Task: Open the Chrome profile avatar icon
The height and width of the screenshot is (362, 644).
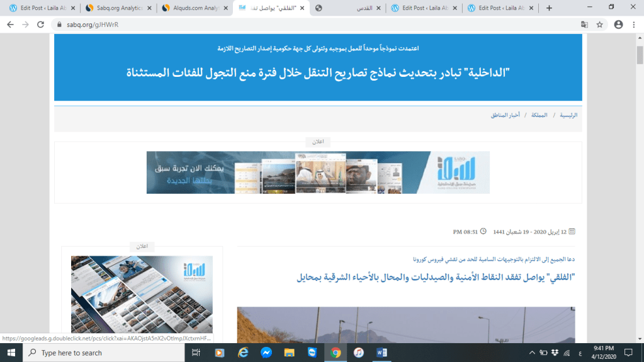Action: point(618,25)
